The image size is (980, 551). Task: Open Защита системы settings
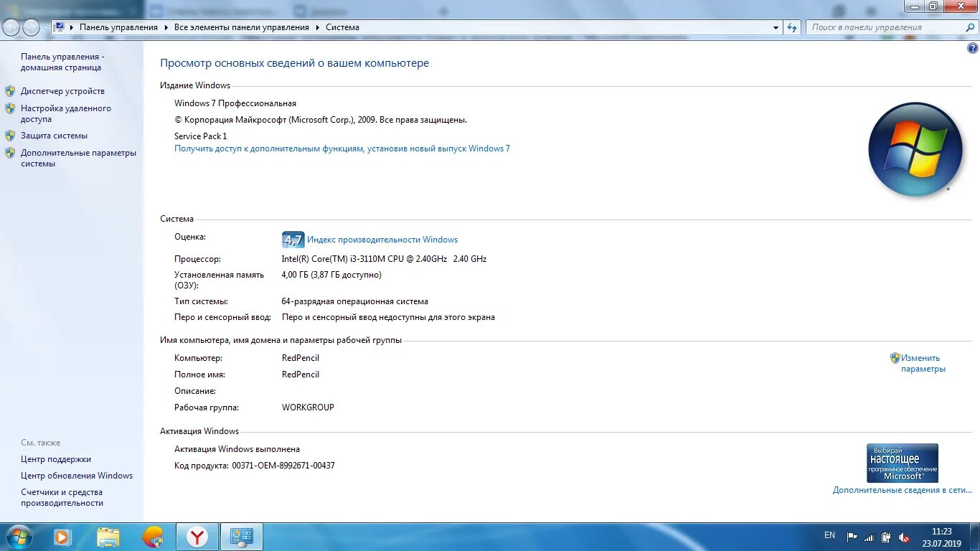click(x=54, y=135)
